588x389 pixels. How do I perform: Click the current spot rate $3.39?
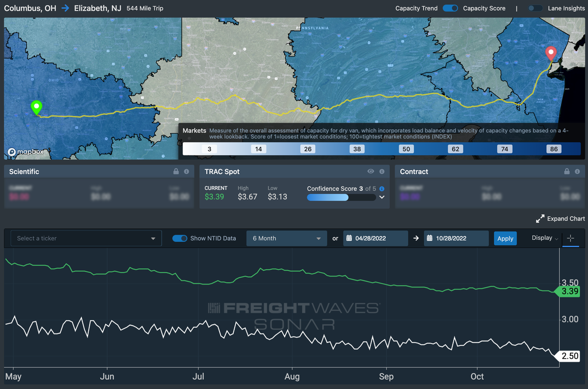click(x=215, y=197)
